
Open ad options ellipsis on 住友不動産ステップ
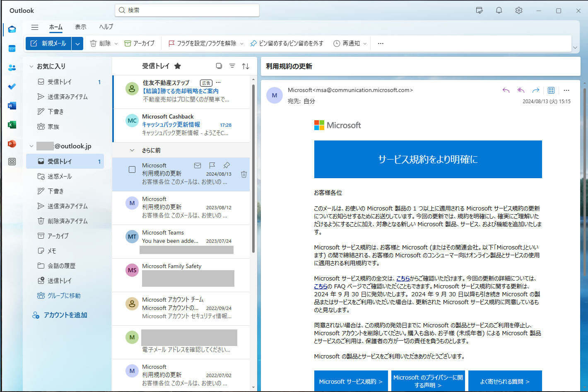218,82
